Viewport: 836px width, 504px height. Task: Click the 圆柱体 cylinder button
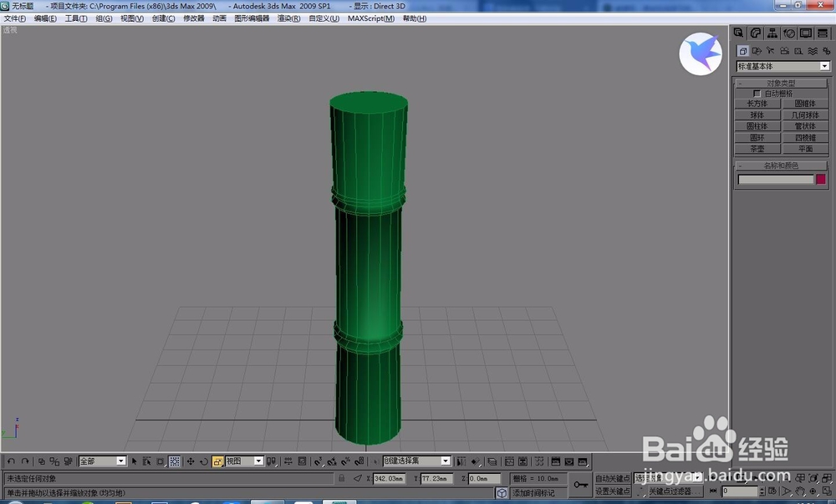click(x=757, y=126)
